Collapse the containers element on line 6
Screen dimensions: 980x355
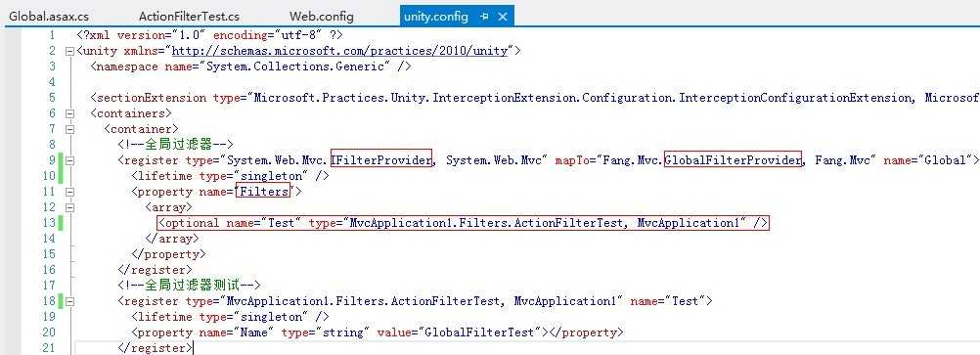pyautogui.click(x=70, y=113)
